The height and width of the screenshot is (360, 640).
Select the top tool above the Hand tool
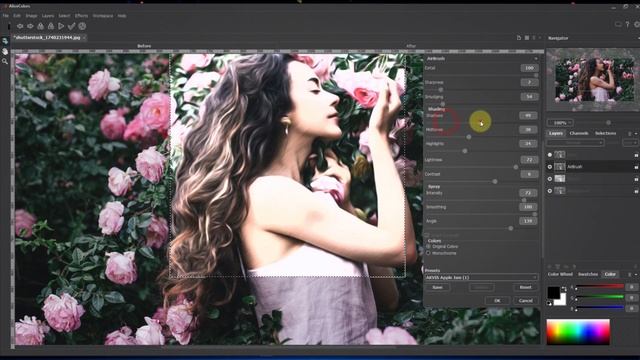pos(5,41)
